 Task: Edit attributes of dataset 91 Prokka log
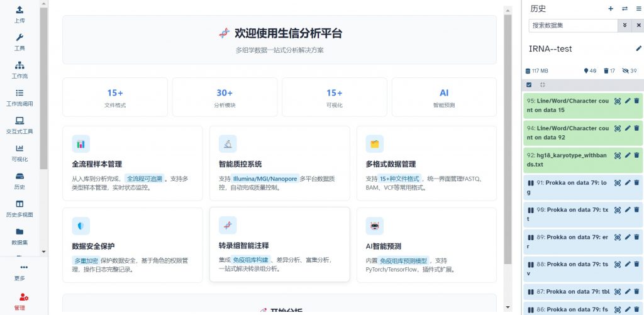click(627, 183)
